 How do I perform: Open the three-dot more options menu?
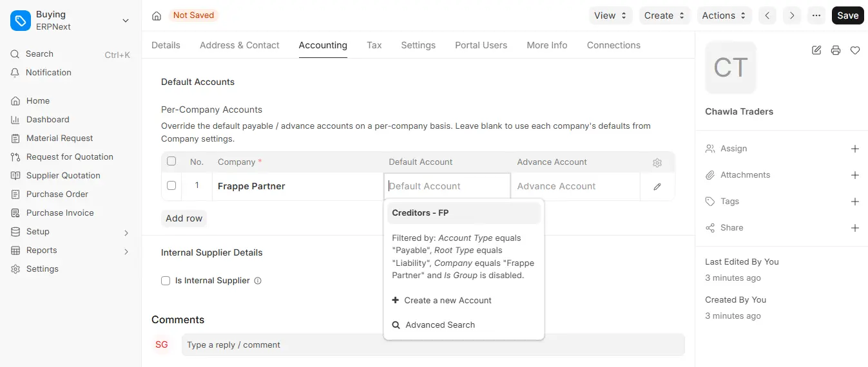tap(816, 15)
